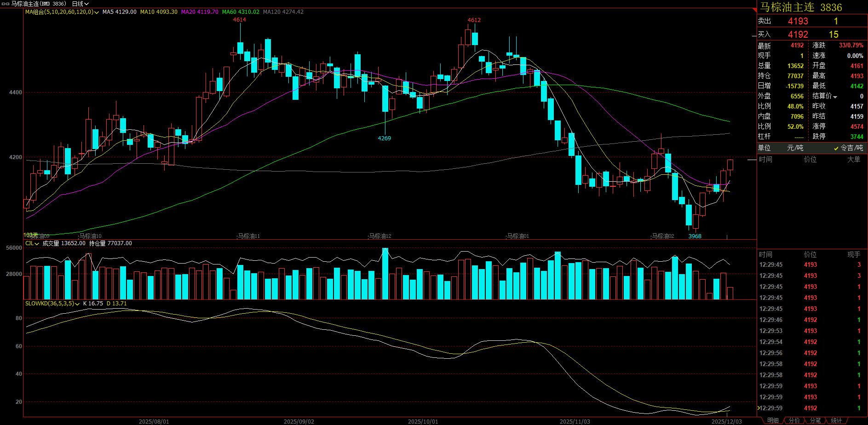Expand the MA组合 indicator settings dropdown

point(97,12)
